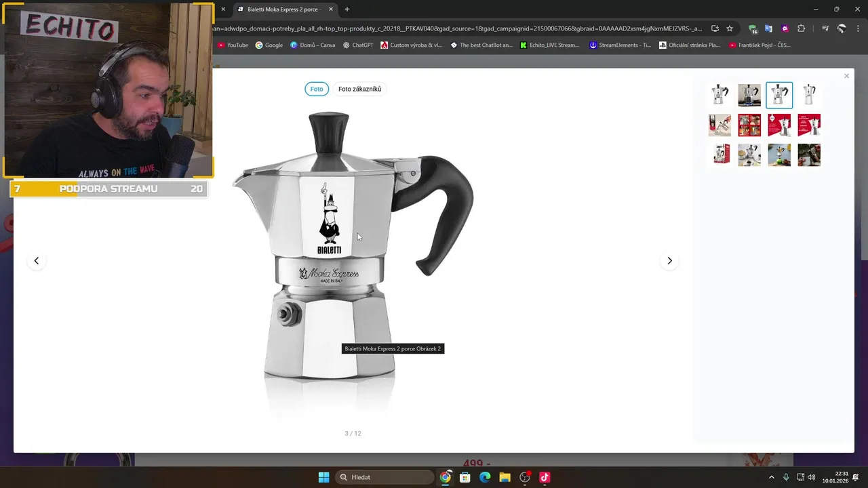Open the Extensions puzzle menu
This screenshot has height=488, width=868.
(x=801, y=28)
